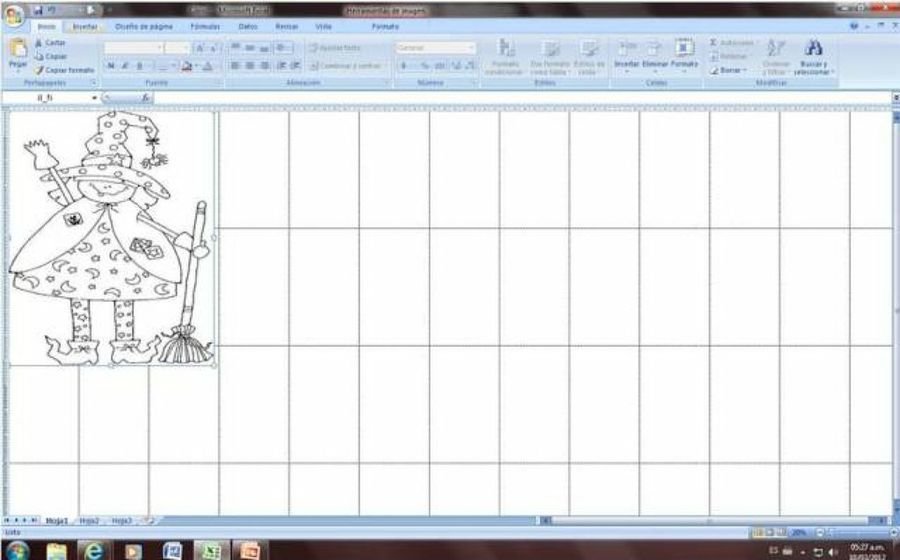Toggle bold N formatting button

(111, 67)
